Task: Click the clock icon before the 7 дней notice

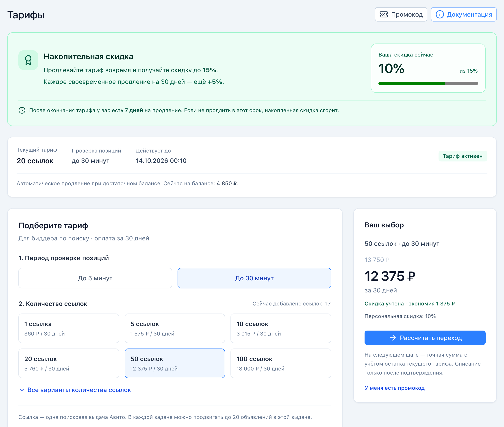Action: coord(22,110)
